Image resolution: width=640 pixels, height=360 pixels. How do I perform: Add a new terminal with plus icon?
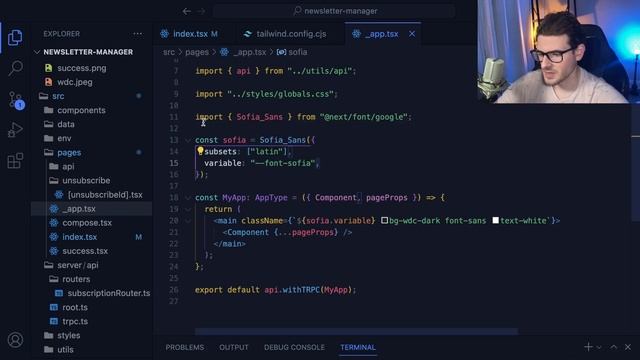pos(588,347)
